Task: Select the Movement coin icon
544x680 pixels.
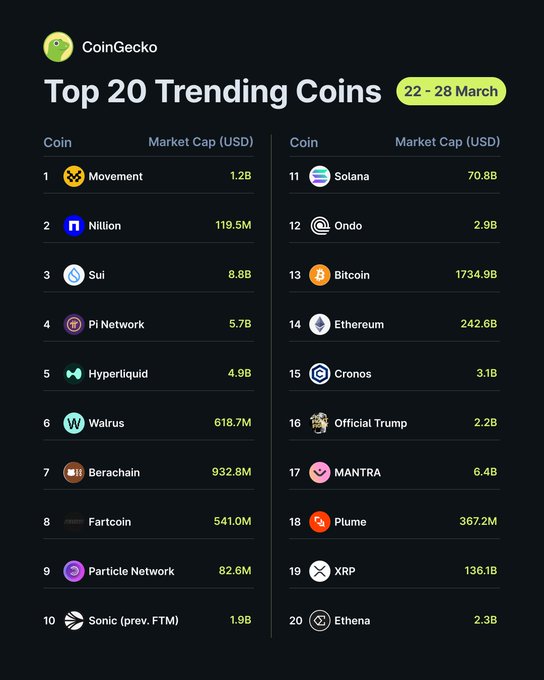Action: pyautogui.click(x=74, y=177)
